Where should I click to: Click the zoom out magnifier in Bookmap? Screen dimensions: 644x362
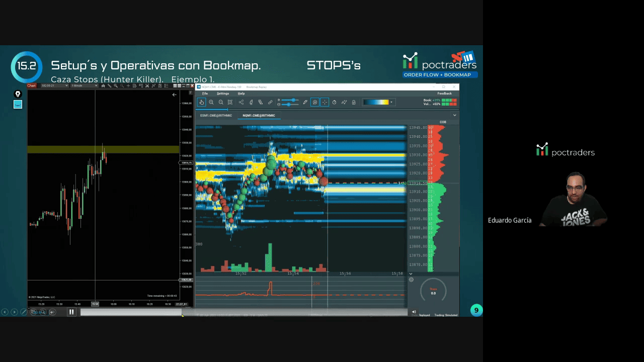[x=221, y=102]
